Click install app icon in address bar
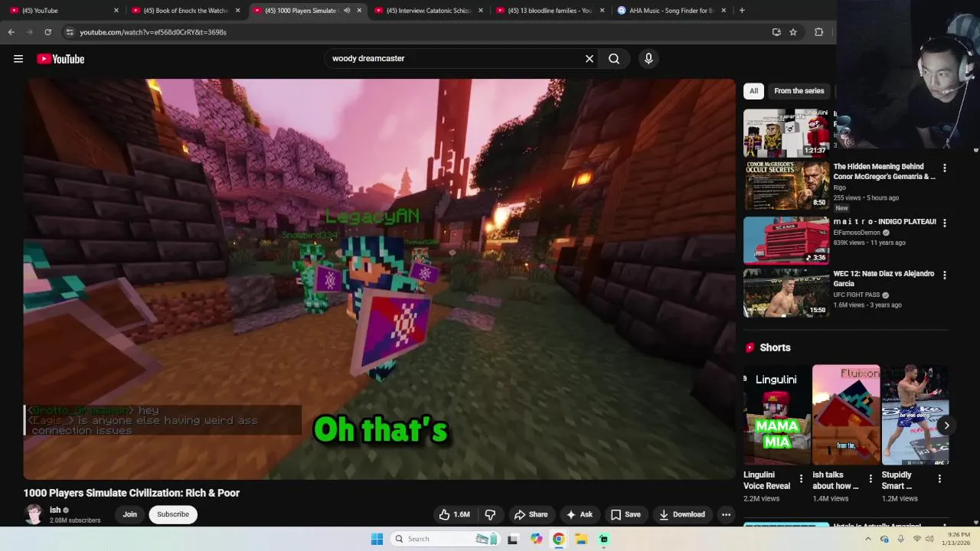980x551 pixels. click(x=776, y=32)
